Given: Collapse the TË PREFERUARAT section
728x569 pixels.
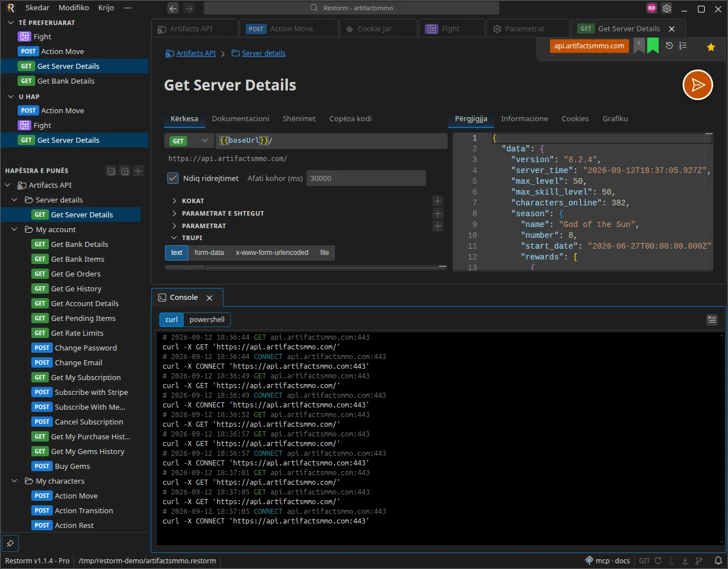Looking at the screenshot, I should click(x=11, y=23).
